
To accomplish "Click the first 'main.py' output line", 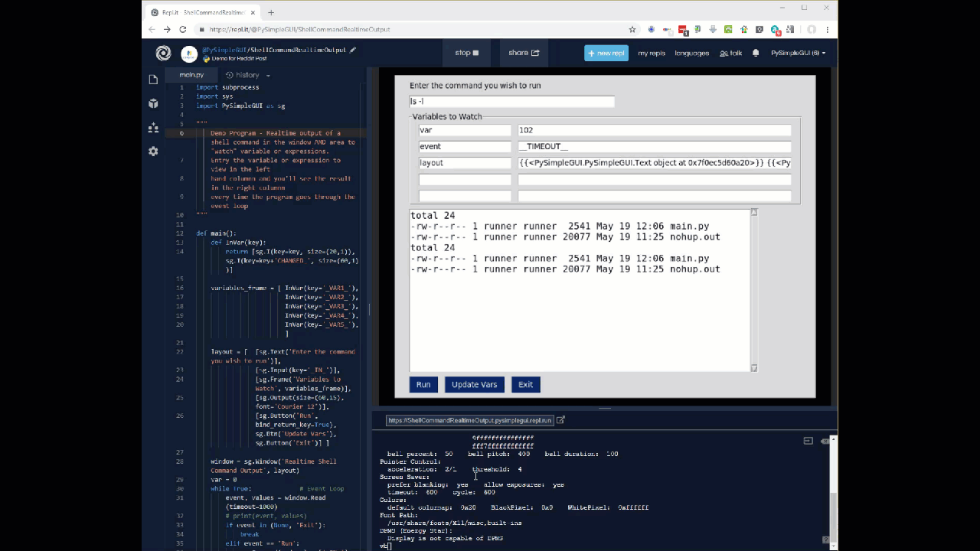I will (x=560, y=227).
